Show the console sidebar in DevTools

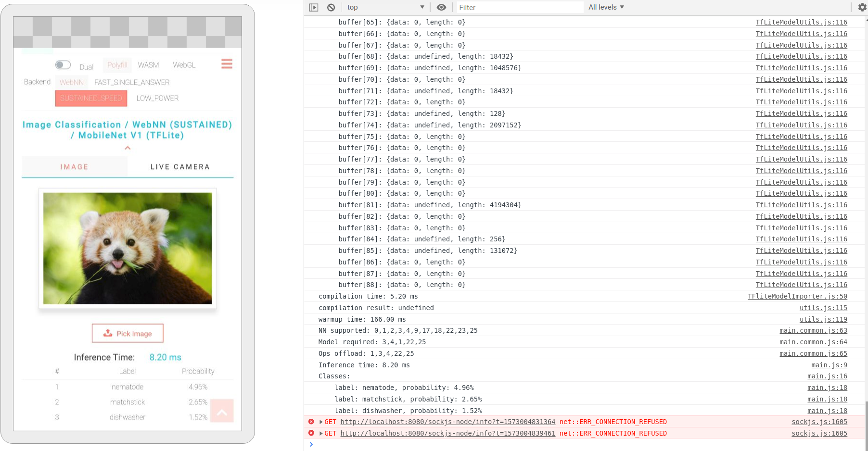pos(314,7)
